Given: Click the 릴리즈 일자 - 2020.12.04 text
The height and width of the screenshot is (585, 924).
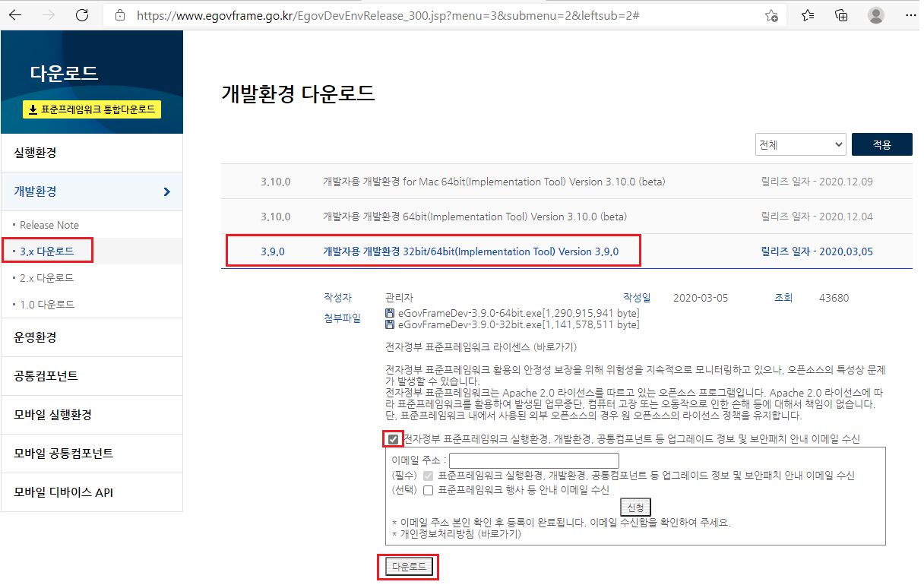Looking at the screenshot, I should 817,217.
